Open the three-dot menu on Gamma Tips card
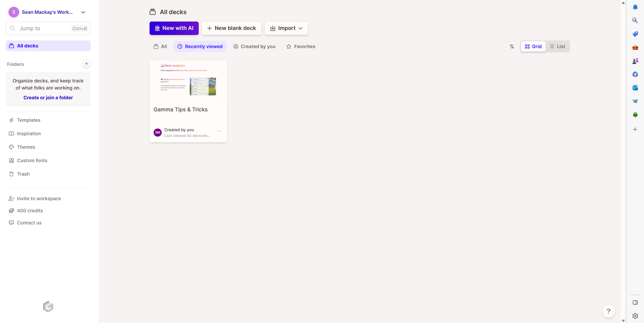The width and height of the screenshot is (644, 323). click(219, 131)
